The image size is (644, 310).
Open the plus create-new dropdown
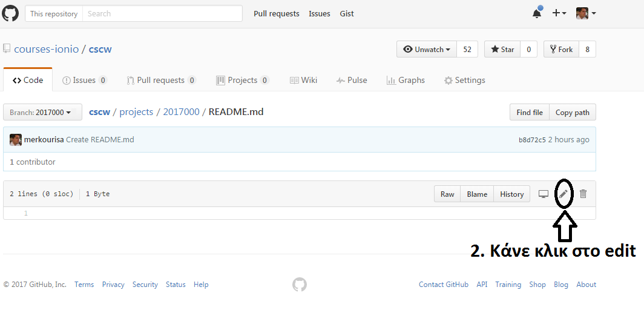(559, 13)
